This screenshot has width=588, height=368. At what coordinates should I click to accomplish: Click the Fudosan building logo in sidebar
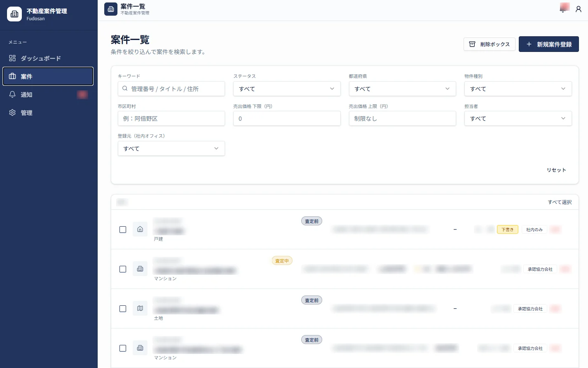pos(14,14)
